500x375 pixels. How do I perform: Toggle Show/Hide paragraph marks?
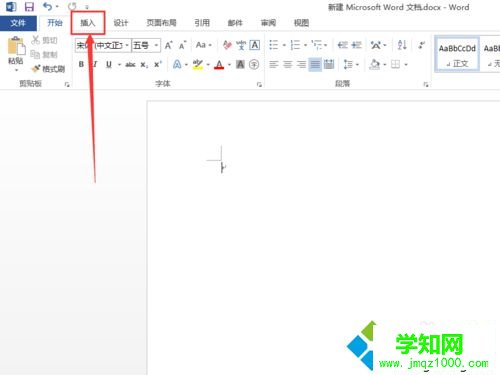point(421,45)
